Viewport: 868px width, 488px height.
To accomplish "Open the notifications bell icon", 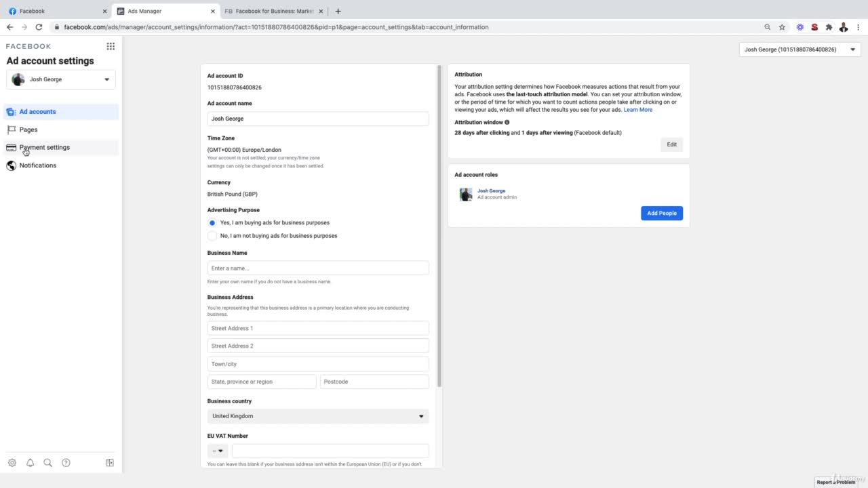I will (30, 463).
